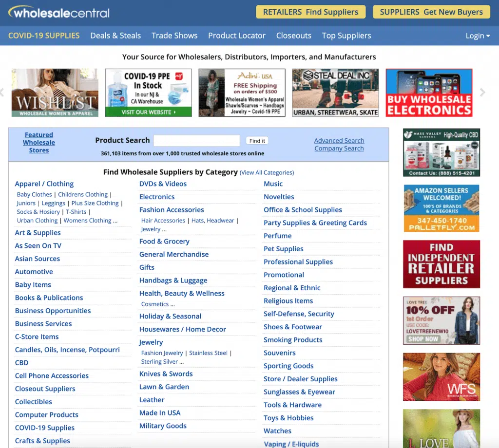
Task: Open the Cell Phone Accessories category
Action: coord(52,376)
